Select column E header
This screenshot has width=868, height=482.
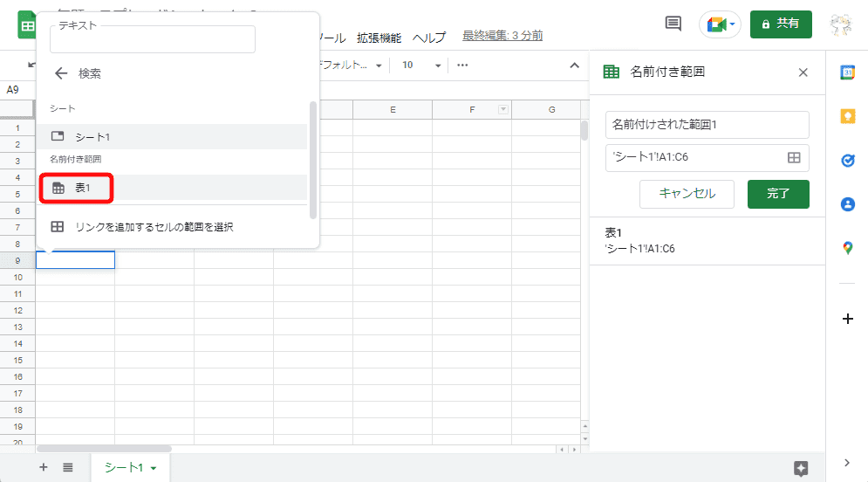tap(393, 110)
